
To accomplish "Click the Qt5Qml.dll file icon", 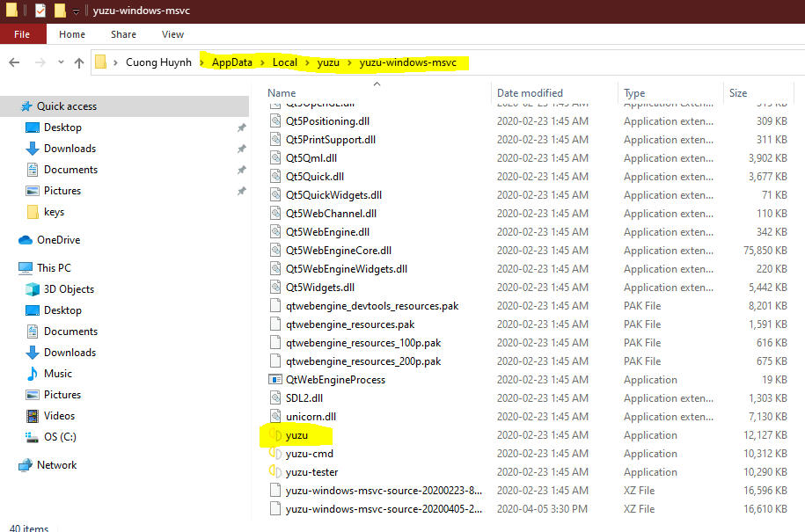I will [x=275, y=158].
